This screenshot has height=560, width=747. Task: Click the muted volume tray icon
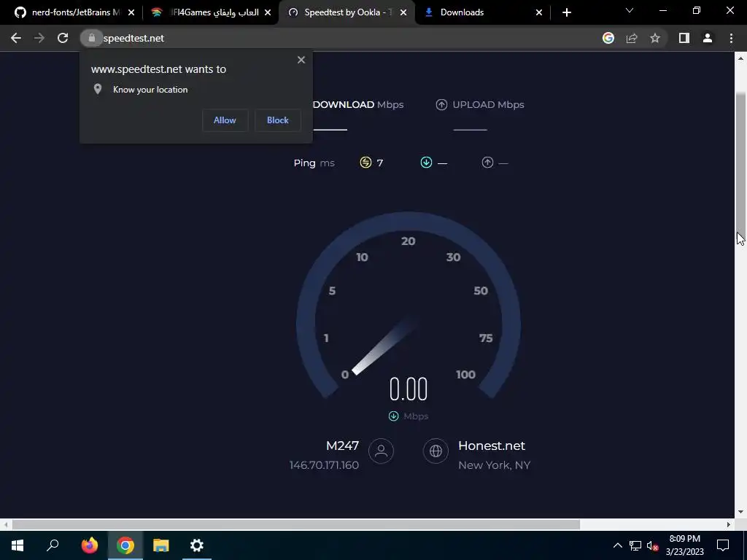coord(653,545)
